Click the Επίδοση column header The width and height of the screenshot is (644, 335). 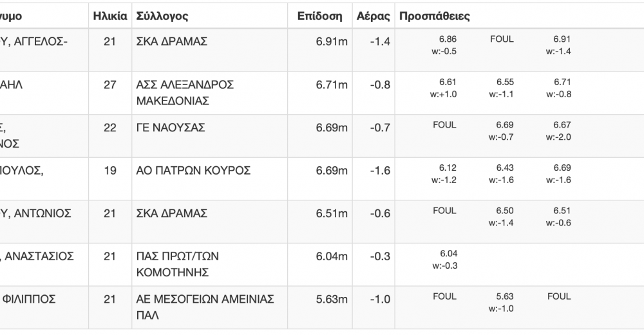[319, 16]
